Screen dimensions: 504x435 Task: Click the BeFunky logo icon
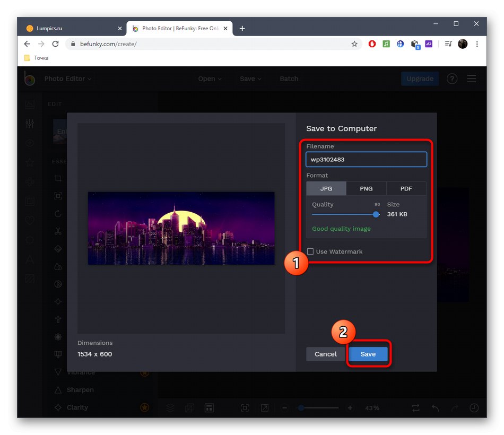30,79
